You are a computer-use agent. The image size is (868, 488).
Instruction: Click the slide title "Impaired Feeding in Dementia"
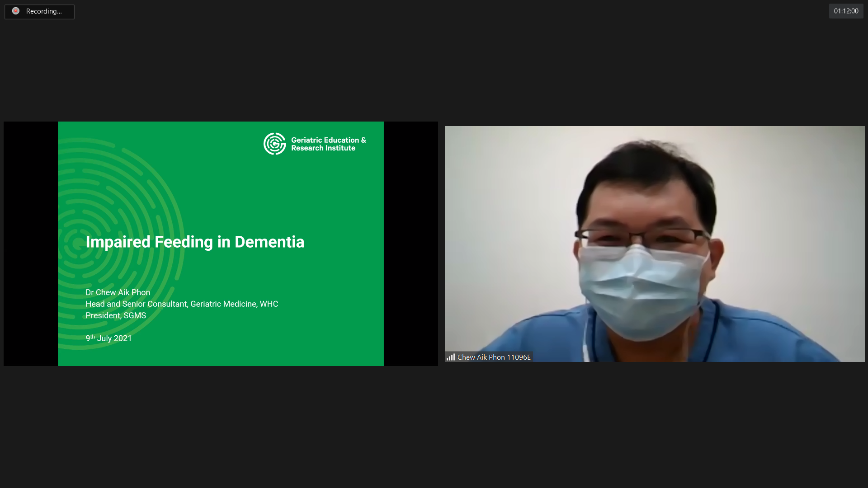click(x=195, y=242)
